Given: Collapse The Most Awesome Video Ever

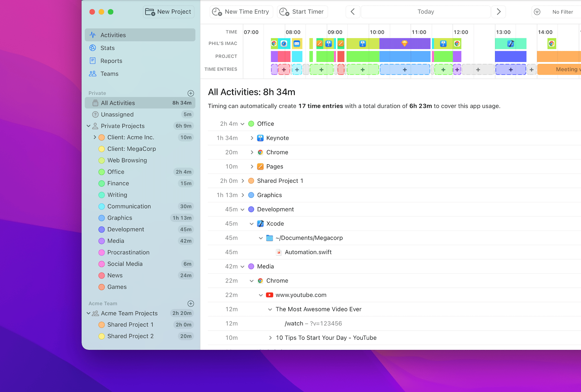Looking at the screenshot, I should click(x=270, y=309).
